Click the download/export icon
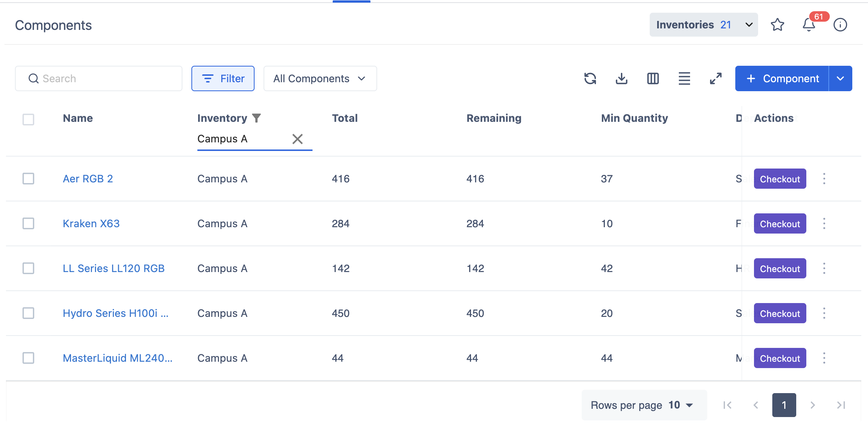The image size is (868, 426). (x=621, y=78)
